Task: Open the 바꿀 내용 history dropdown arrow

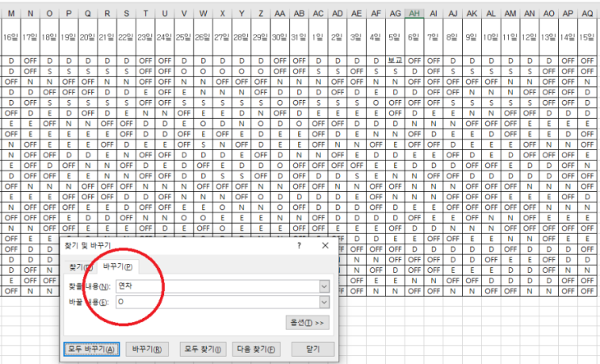Action: pos(325,303)
